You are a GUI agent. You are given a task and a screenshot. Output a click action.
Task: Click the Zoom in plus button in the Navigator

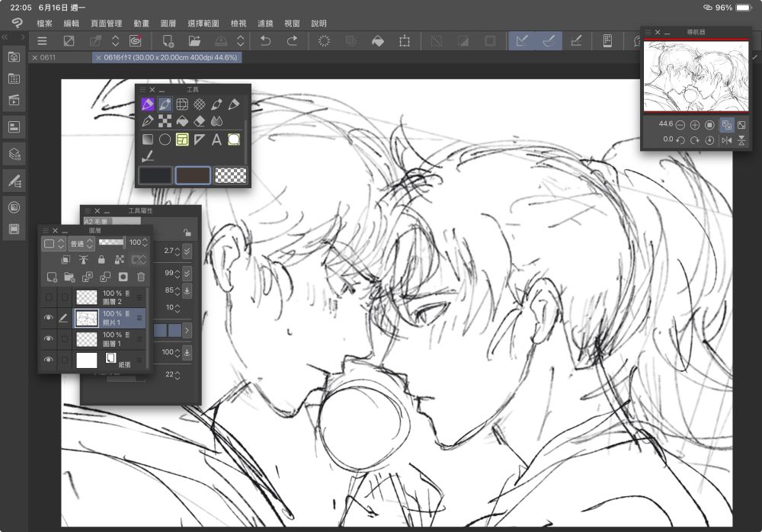(695, 125)
